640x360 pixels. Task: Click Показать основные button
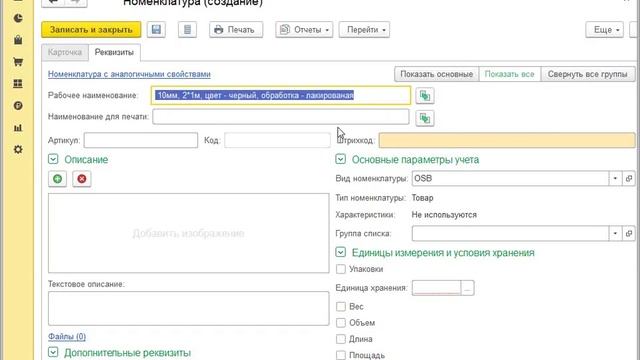(437, 74)
